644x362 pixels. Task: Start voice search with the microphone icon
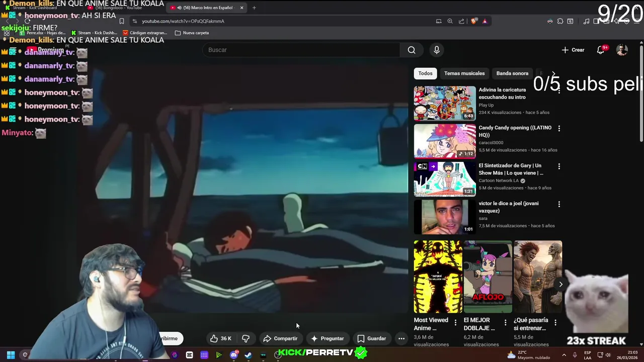(x=437, y=50)
